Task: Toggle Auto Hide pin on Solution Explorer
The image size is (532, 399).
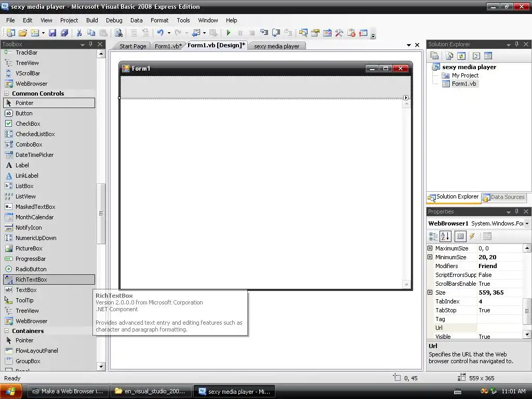Action: [517, 44]
